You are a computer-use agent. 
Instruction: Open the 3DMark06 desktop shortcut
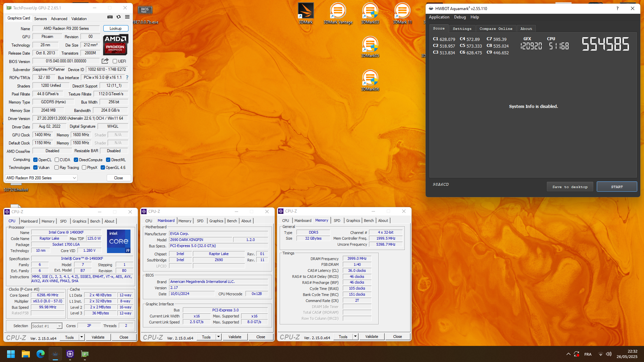coord(370,80)
